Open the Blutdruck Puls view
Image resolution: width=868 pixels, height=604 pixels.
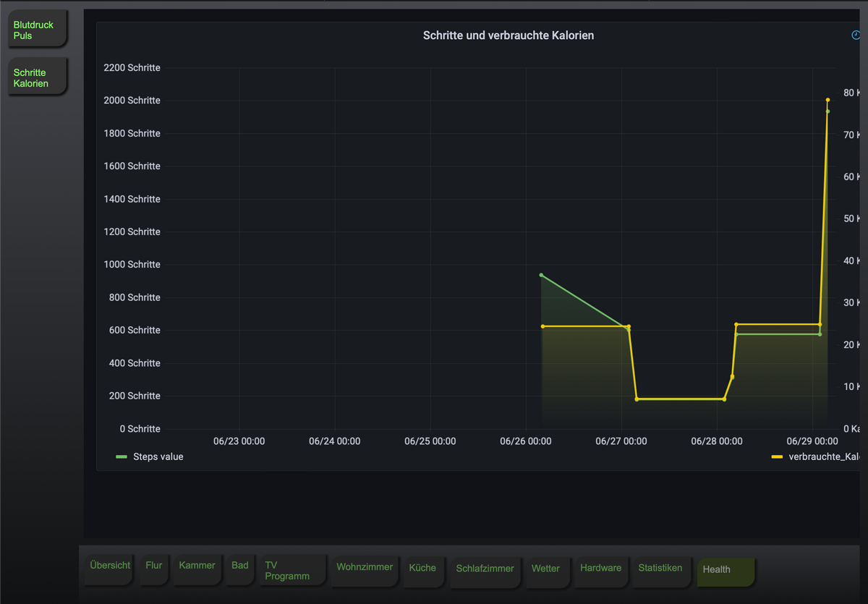pos(37,30)
